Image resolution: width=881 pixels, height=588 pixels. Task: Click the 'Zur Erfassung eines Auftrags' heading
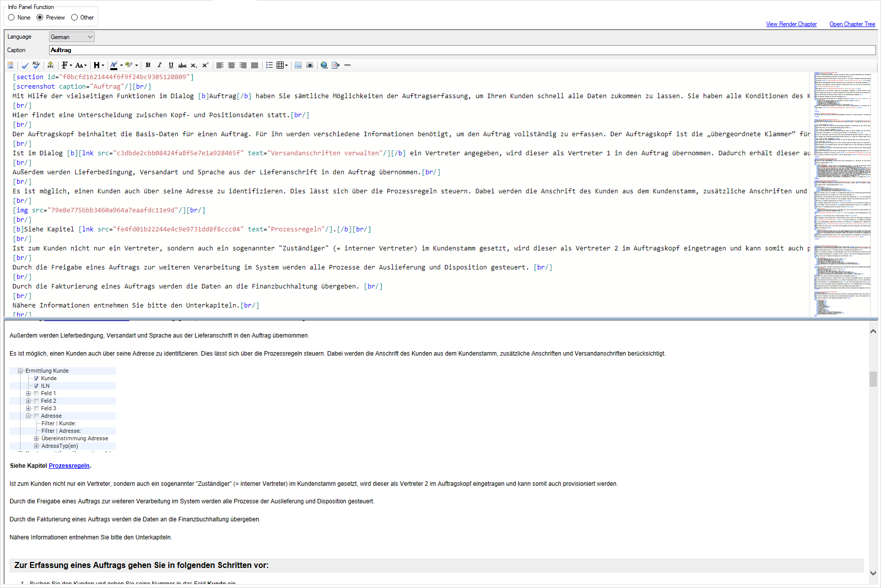point(141,565)
